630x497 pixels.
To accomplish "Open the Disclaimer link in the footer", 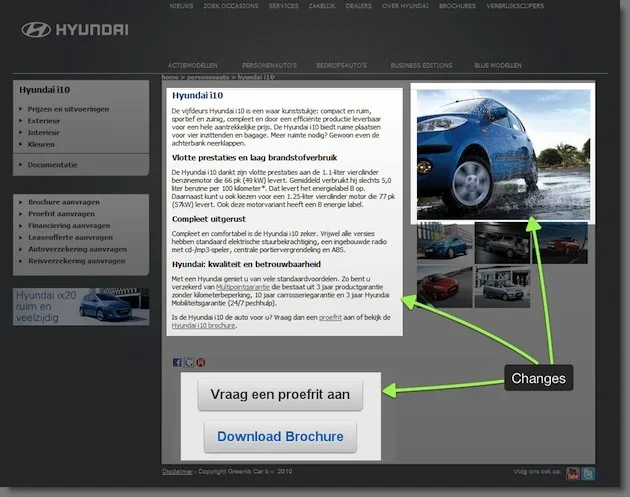I will click(177, 472).
